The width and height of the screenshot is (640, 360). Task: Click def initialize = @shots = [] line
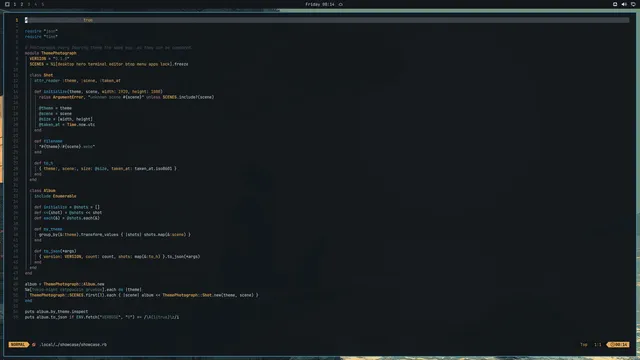(x=67, y=207)
